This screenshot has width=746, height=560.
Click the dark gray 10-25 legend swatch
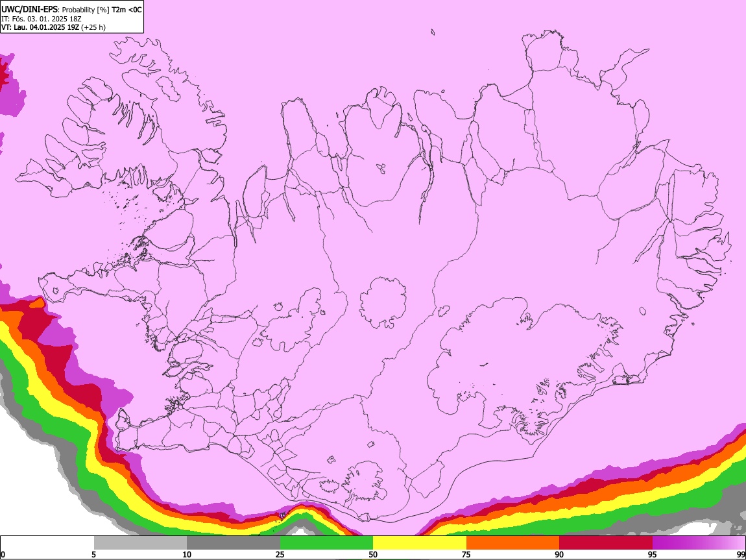pyautogui.click(x=234, y=543)
